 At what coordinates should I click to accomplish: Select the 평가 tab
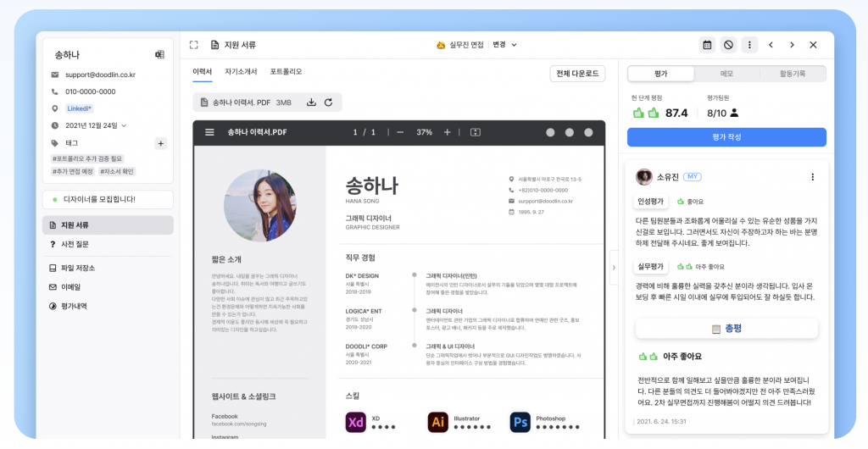tap(661, 74)
